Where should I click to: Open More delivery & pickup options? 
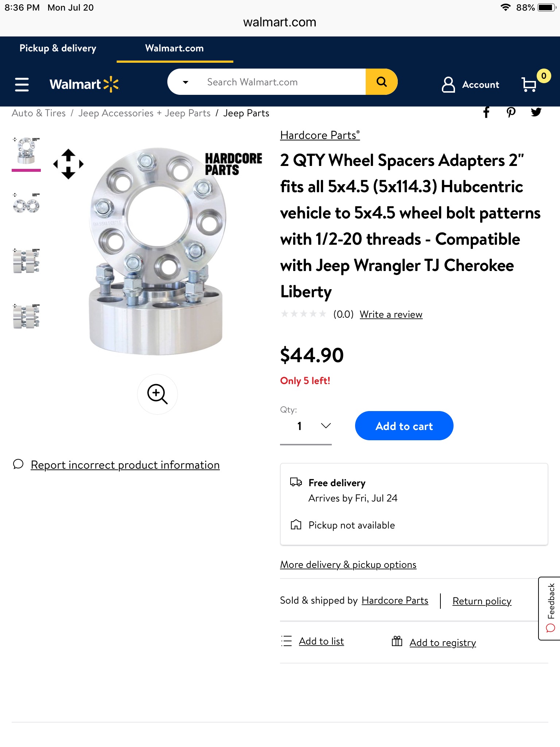[x=348, y=565]
